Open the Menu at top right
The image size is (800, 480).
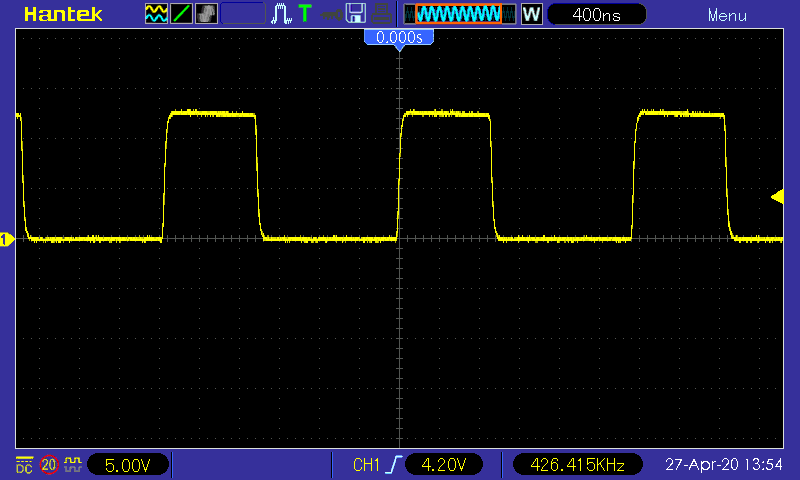727,15
